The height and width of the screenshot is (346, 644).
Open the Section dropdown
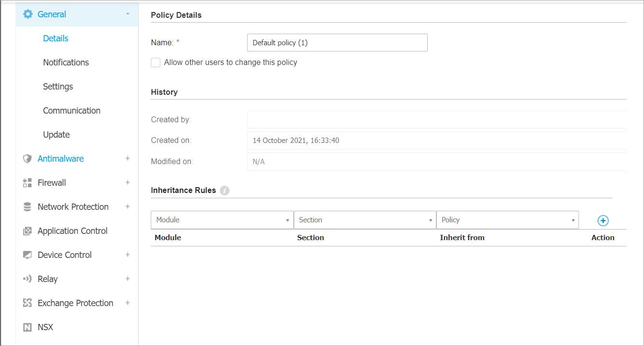click(365, 220)
